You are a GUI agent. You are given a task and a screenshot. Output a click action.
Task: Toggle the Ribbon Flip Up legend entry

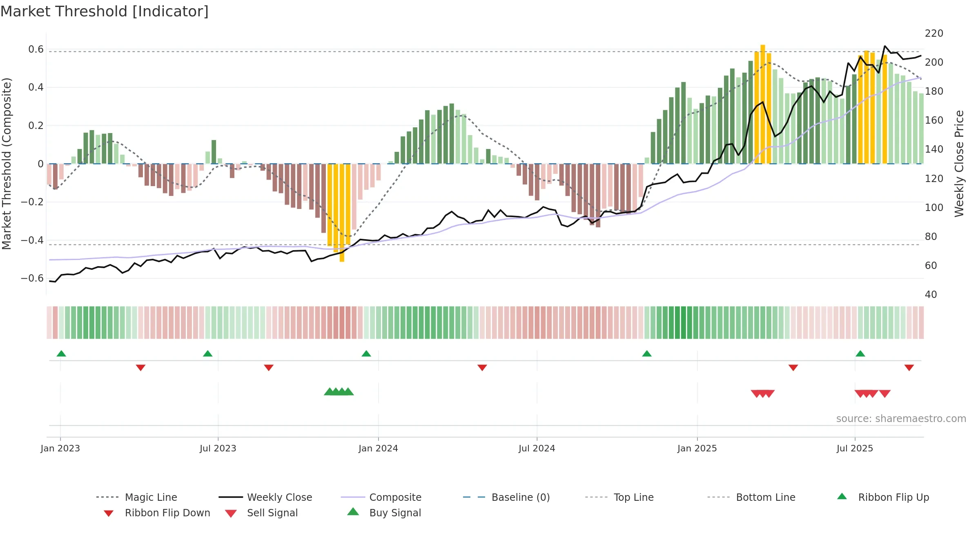pyautogui.click(x=883, y=497)
